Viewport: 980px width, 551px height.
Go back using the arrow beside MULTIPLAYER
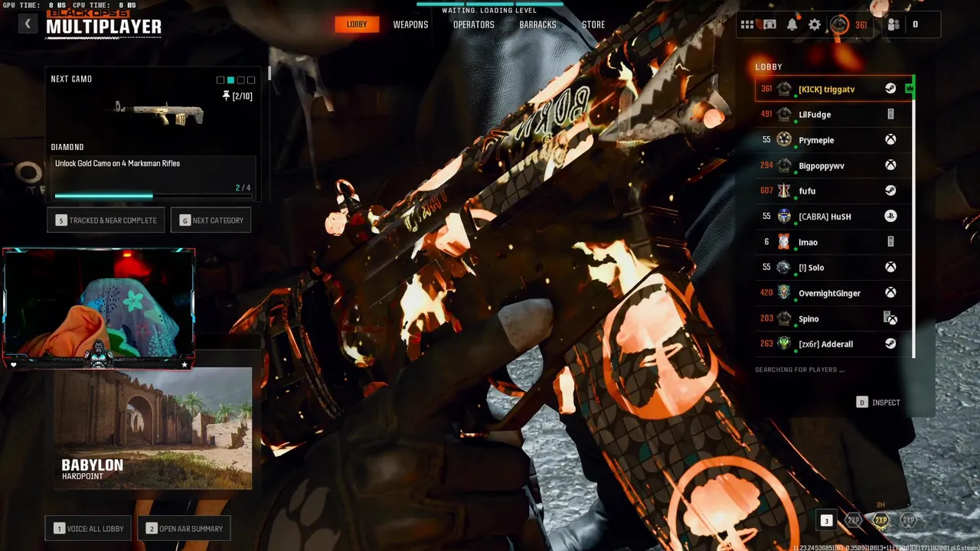point(28,24)
